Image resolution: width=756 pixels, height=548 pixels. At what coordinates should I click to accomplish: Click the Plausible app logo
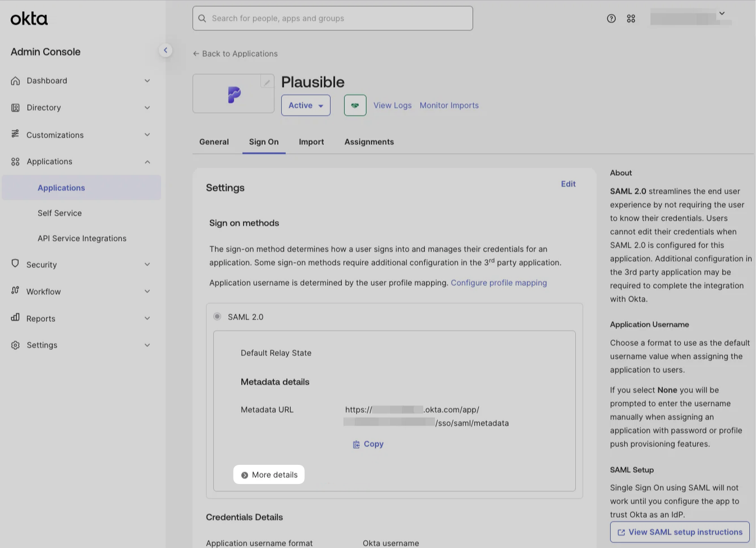point(234,94)
